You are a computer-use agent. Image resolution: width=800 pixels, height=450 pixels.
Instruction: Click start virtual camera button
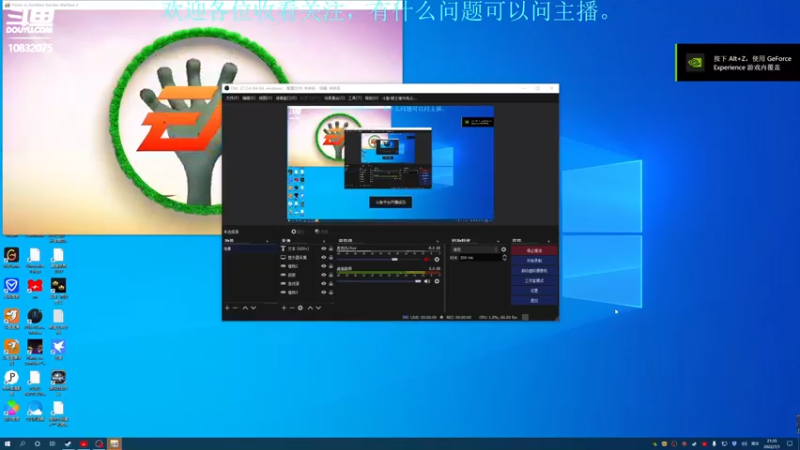[534, 270]
